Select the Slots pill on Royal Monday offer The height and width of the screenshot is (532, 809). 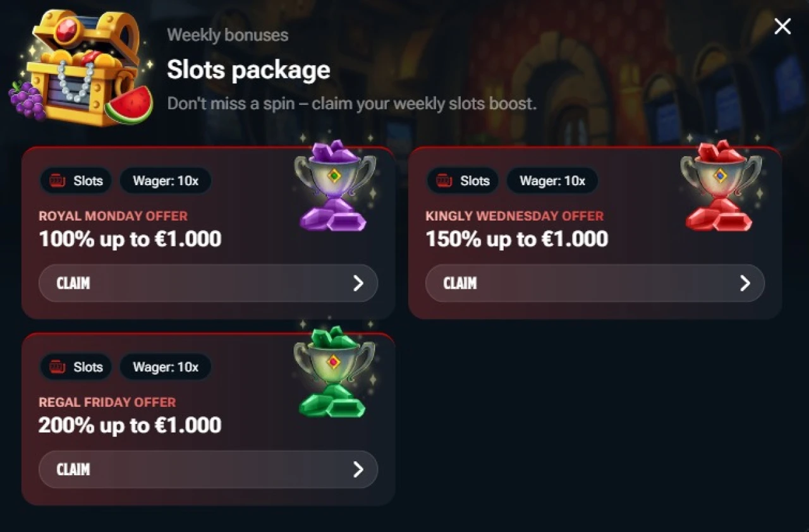75,181
